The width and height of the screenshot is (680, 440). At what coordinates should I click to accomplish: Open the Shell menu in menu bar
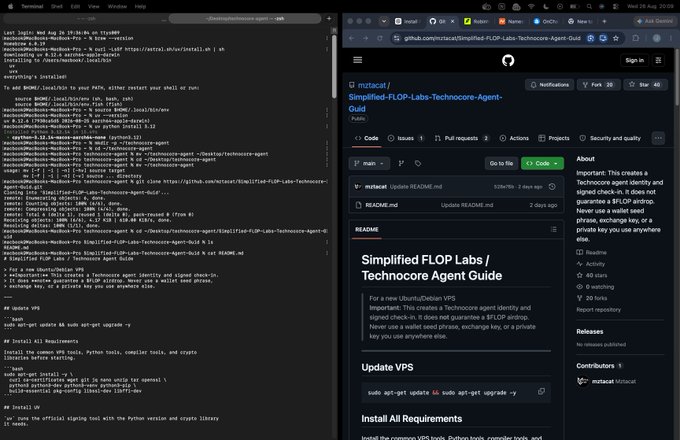point(57,7)
